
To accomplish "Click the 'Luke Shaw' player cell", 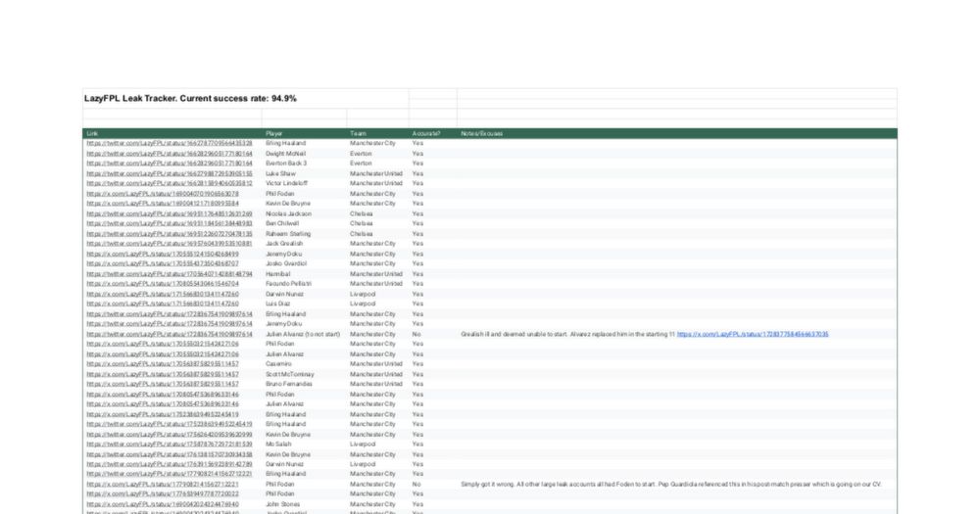I will tap(280, 173).
